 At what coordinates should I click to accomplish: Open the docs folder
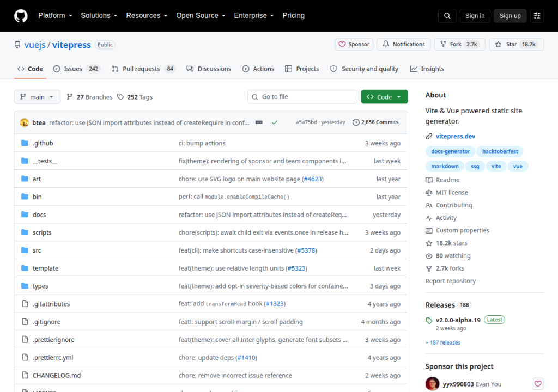(x=39, y=215)
